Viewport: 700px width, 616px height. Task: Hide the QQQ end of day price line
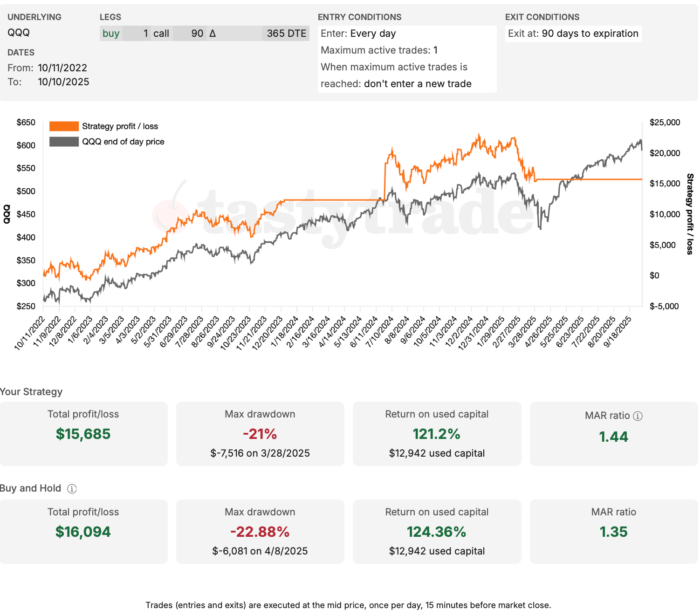click(x=123, y=141)
